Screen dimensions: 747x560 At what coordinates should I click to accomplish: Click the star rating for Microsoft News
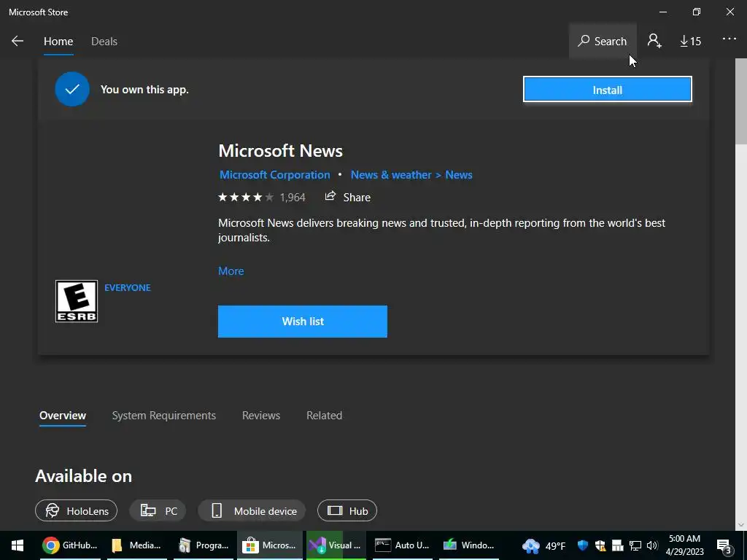pyautogui.click(x=246, y=197)
